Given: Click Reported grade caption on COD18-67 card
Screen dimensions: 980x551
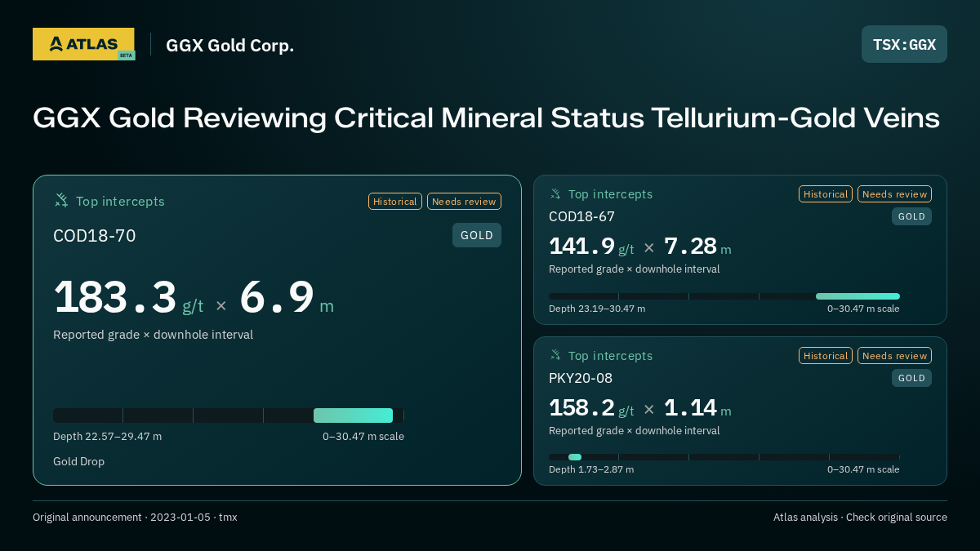Looking at the screenshot, I should pos(635,269).
